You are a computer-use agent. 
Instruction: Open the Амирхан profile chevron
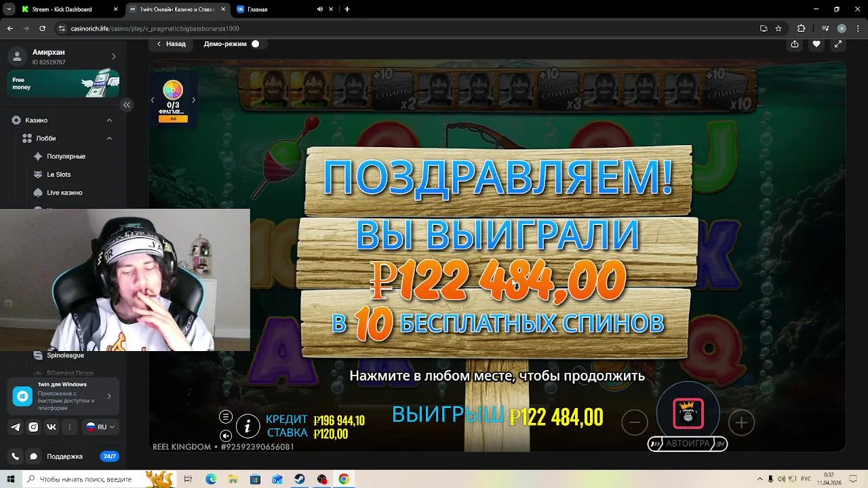(113, 56)
